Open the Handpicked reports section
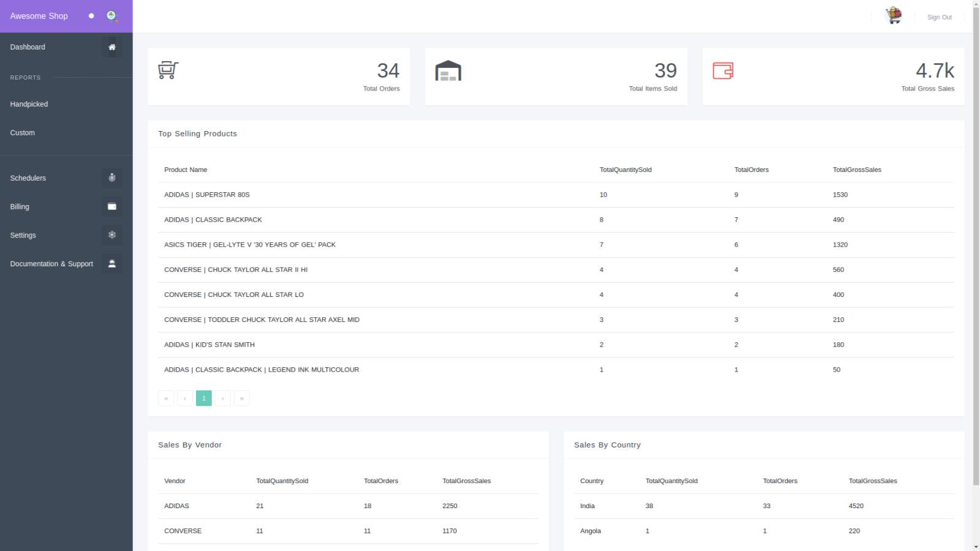The image size is (980, 551). click(x=29, y=103)
